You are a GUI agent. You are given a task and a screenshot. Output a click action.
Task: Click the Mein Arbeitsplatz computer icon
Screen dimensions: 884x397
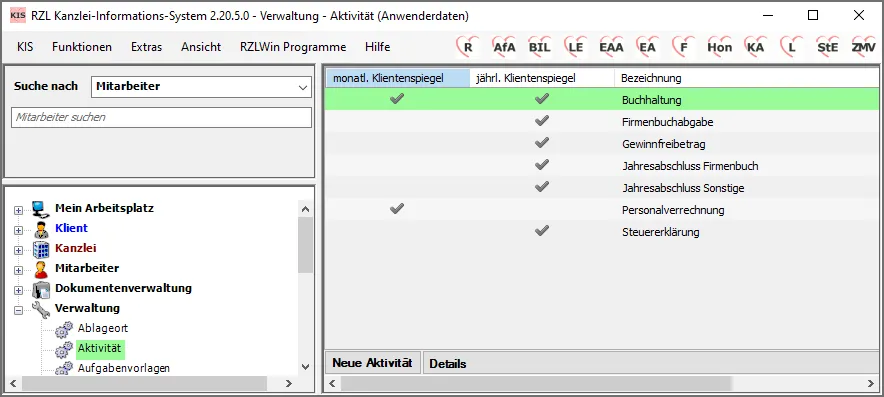click(41, 209)
